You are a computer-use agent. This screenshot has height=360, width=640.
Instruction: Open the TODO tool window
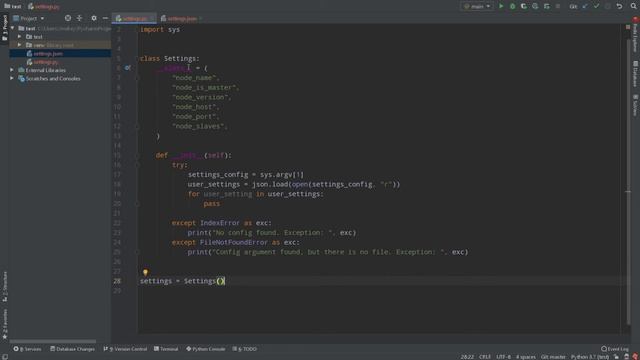tap(244, 349)
